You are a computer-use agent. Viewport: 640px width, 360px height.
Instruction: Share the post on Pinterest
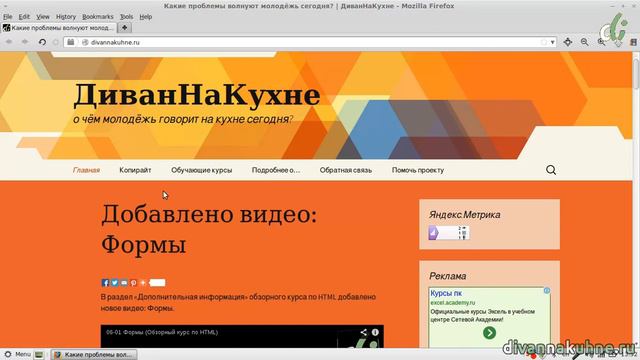pyautogui.click(x=133, y=282)
